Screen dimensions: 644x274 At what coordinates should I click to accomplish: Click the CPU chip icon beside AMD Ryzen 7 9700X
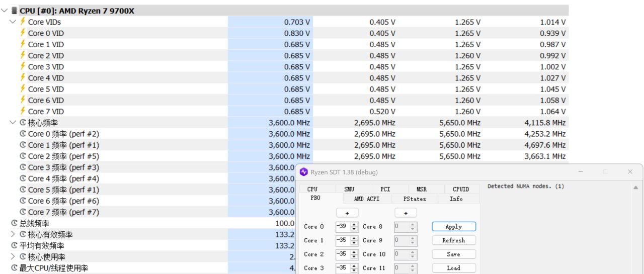click(x=14, y=11)
